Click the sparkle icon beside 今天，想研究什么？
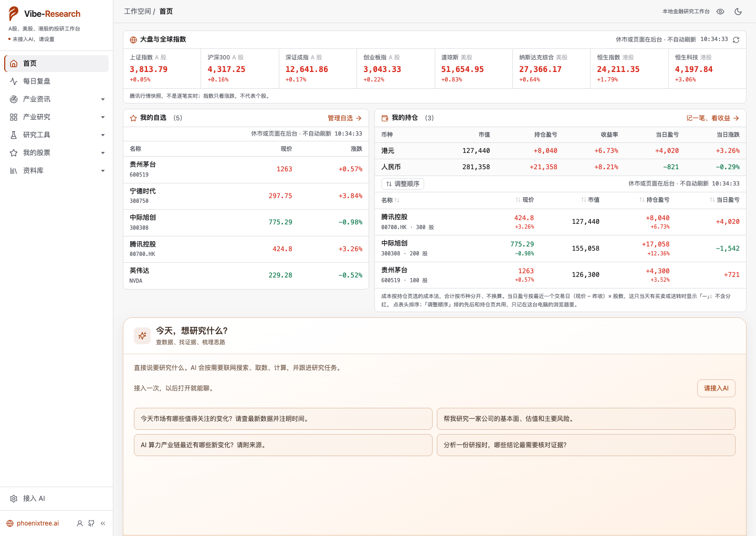This screenshot has height=536, width=756. [x=142, y=336]
